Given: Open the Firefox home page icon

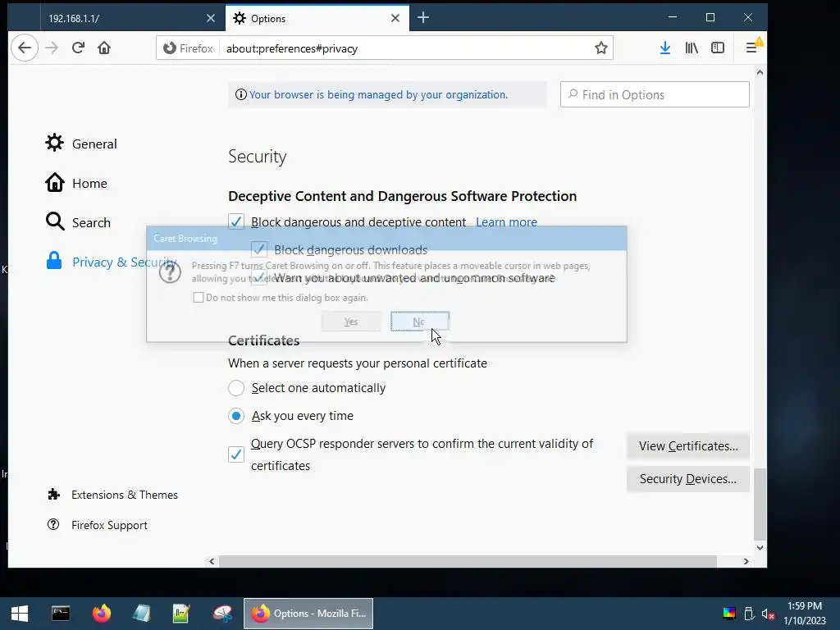Looking at the screenshot, I should click(104, 48).
